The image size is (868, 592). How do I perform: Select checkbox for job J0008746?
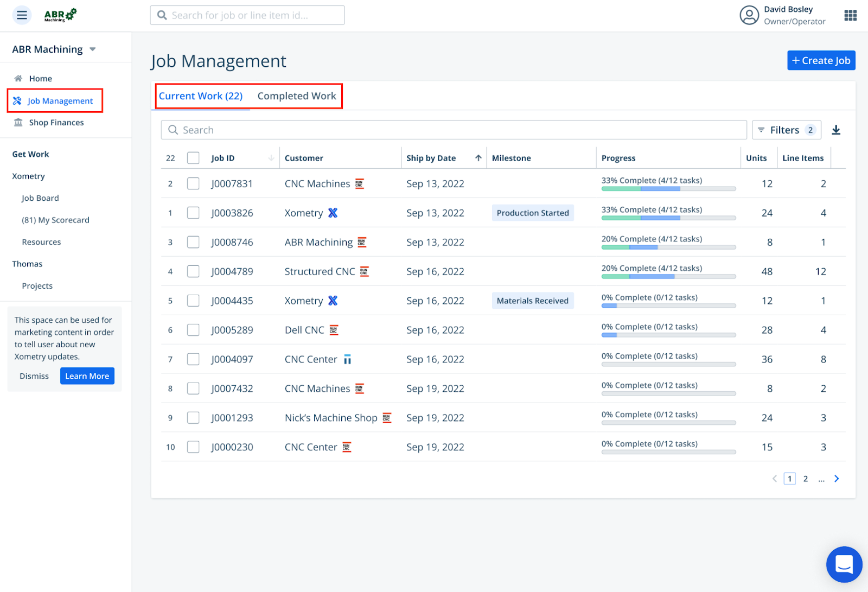pos(193,242)
